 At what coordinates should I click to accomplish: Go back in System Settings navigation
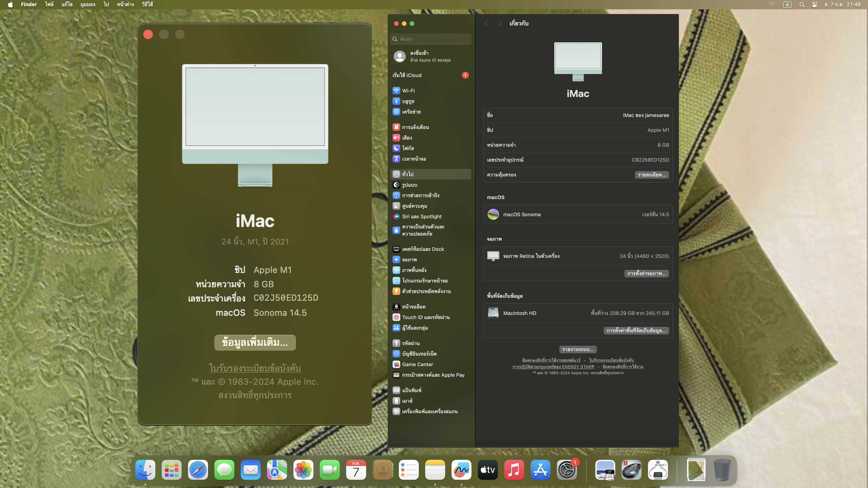point(486,23)
